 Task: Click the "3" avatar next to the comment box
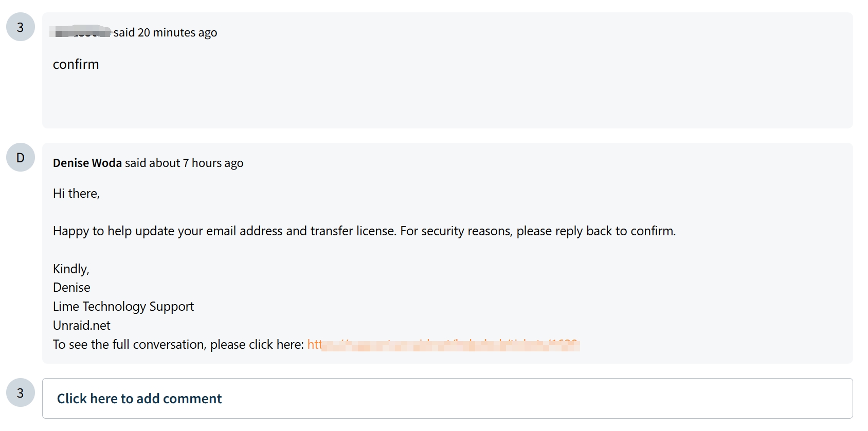(21, 392)
